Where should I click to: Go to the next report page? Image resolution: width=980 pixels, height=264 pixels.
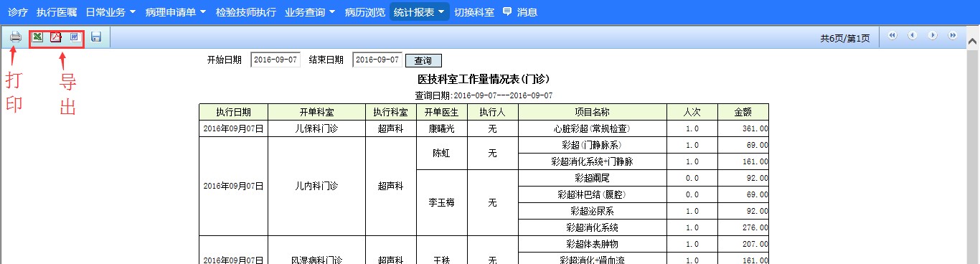click(933, 35)
